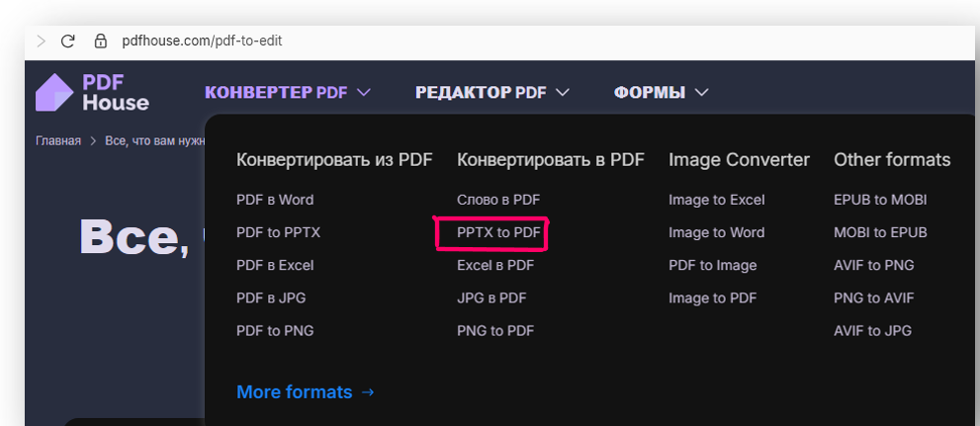Viewport: 980px width, 426px height.
Task: Click the forward navigation arrow
Action: tap(41, 42)
